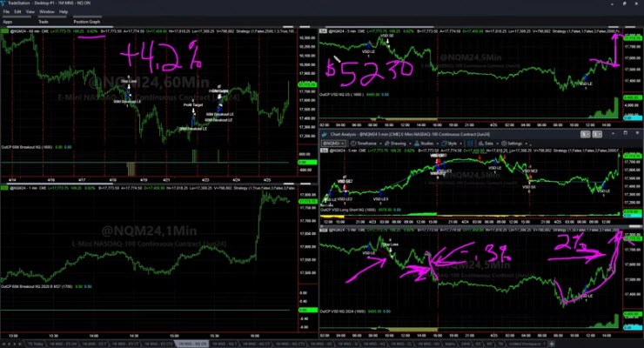This screenshot has width=644, height=348.
Task: Click the OutCP VSD Long Short NQ (1600) label
Action: [x=348, y=210]
